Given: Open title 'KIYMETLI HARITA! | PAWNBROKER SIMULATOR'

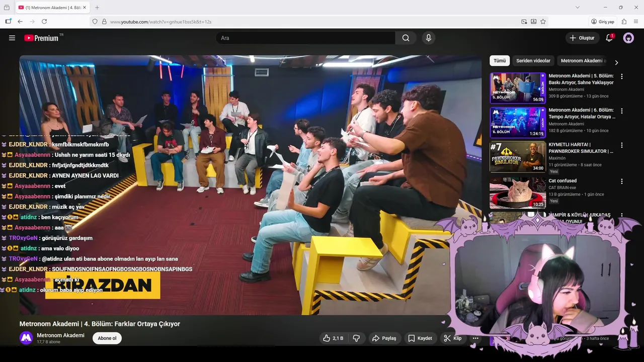Looking at the screenshot, I should point(581,148).
